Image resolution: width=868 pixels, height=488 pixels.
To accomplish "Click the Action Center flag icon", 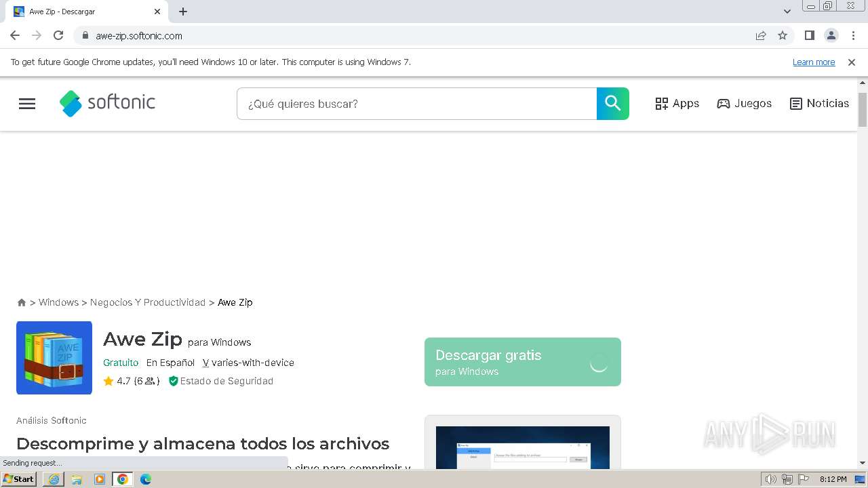I will click(x=802, y=479).
